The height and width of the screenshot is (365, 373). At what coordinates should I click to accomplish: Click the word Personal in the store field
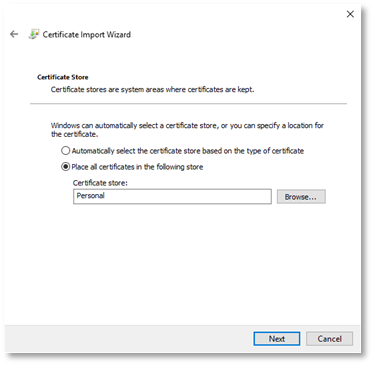click(x=91, y=196)
